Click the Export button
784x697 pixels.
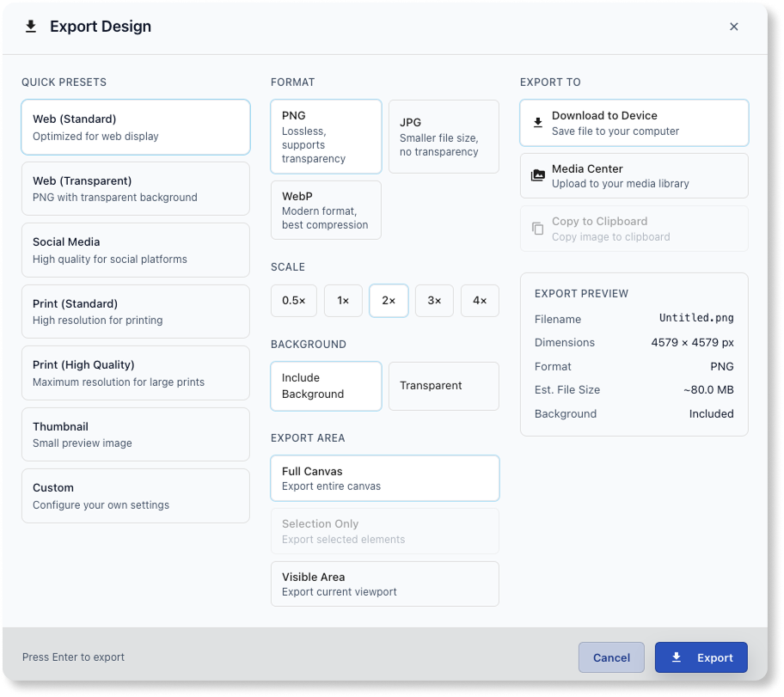[701, 657]
